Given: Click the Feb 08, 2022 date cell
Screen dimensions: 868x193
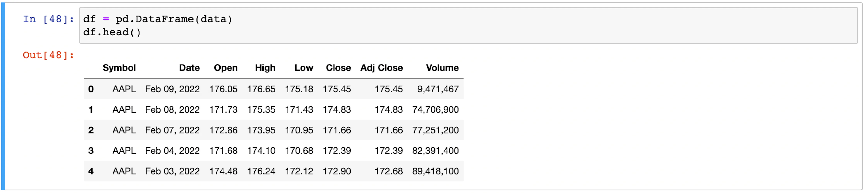Looking at the screenshot, I should click(x=172, y=109).
